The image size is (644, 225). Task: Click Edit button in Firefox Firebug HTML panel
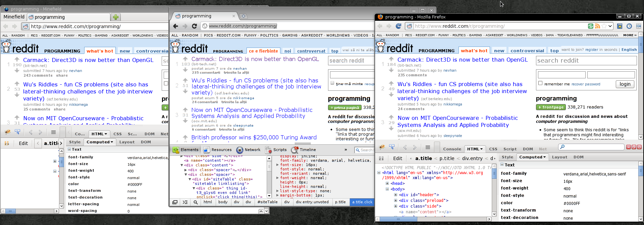coord(397,158)
